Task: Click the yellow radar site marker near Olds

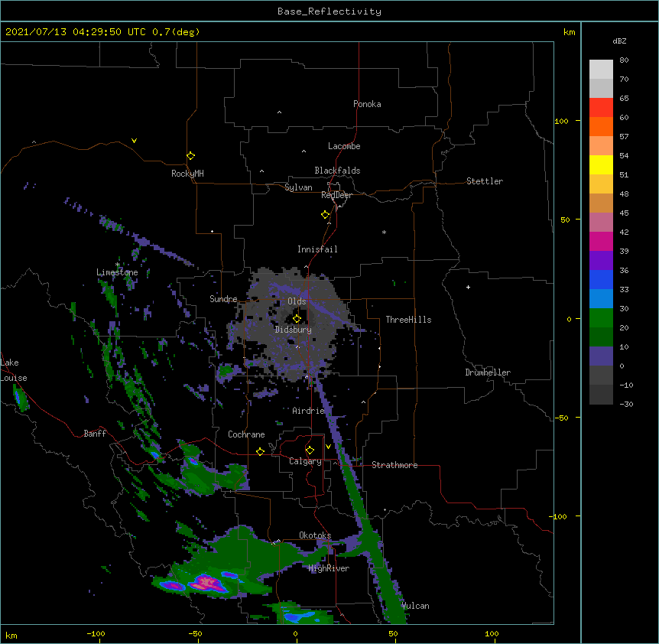Action: (x=297, y=318)
